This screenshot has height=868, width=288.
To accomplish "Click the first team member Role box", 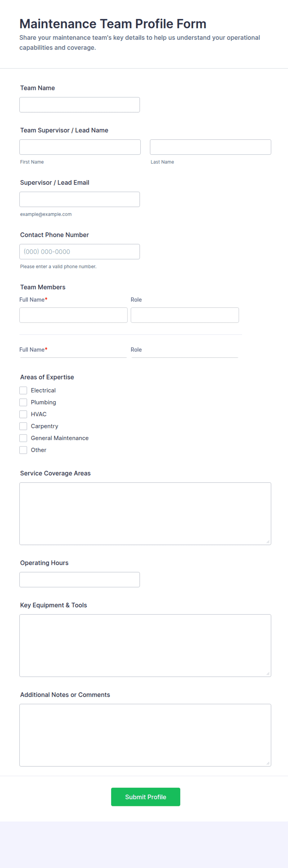I will (x=185, y=315).
